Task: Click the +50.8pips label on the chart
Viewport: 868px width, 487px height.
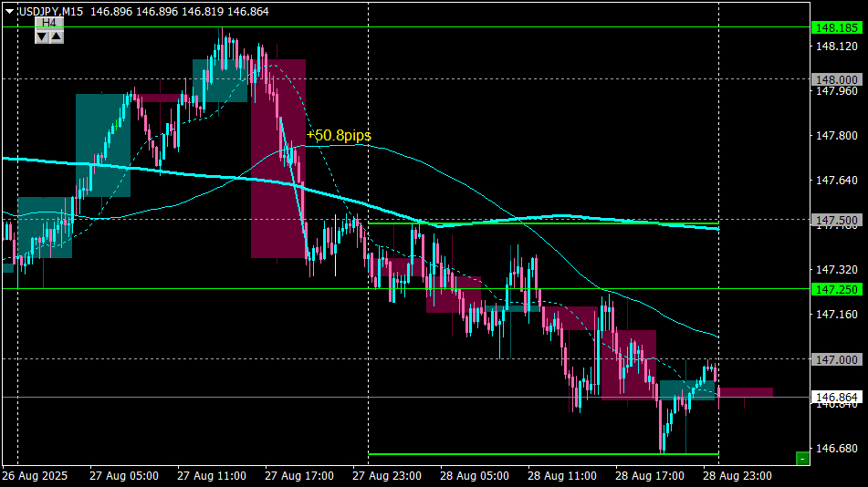Action: (x=339, y=136)
